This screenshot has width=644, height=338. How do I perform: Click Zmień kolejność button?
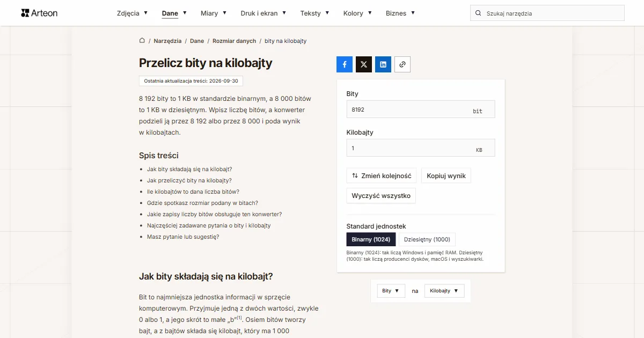click(382, 175)
